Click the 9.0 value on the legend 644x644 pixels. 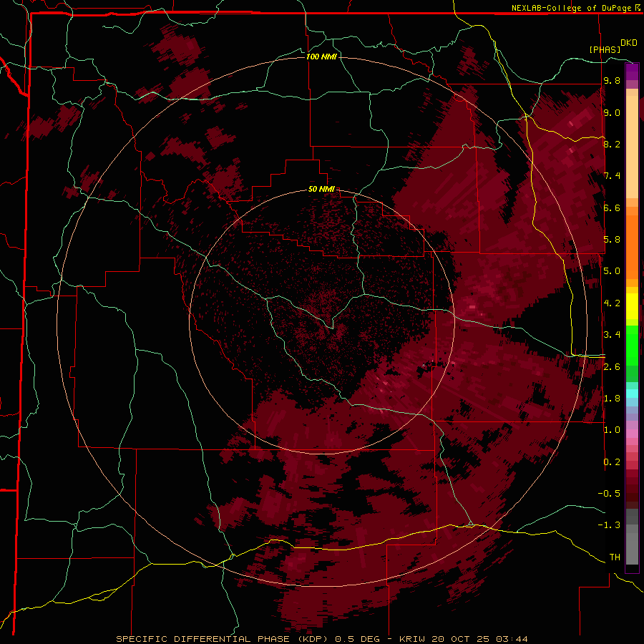pyautogui.click(x=612, y=112)
